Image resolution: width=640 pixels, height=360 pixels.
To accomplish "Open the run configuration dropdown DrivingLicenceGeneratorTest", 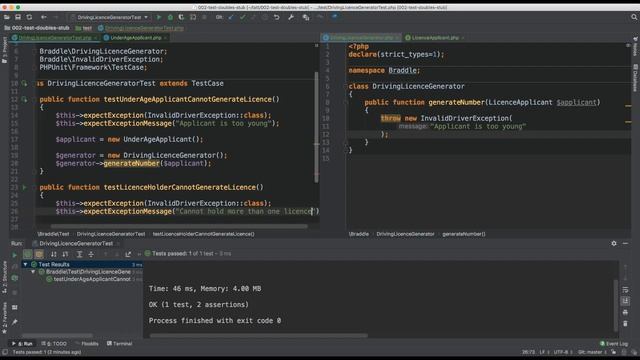I will [109, 17].
